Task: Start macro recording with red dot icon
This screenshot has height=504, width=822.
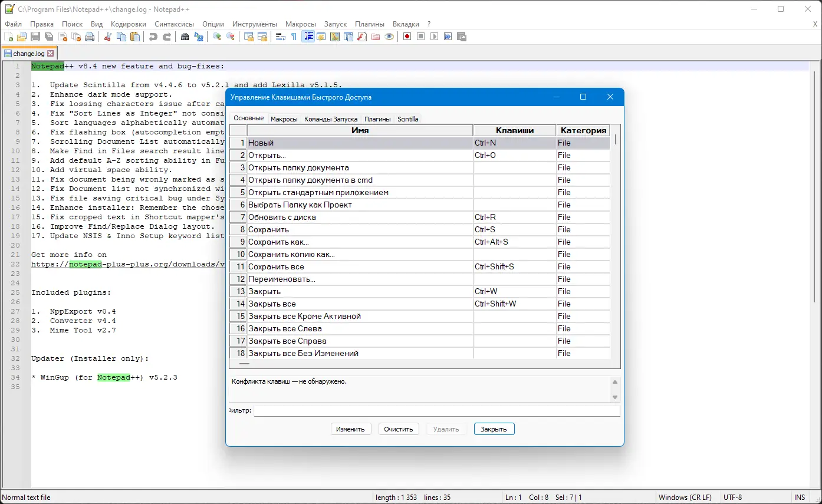Action: (x=407, y=37)
